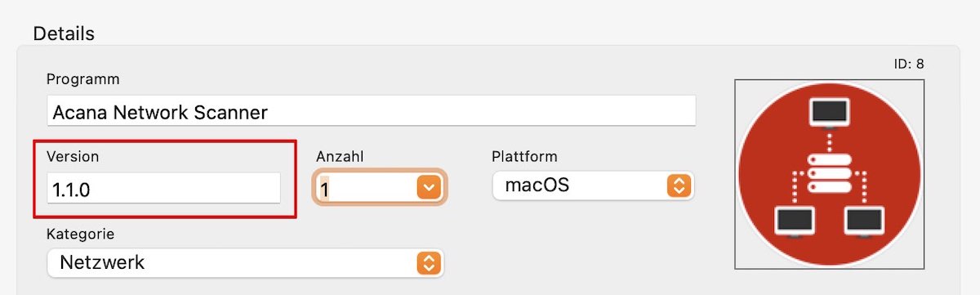
Task: Click into the Version field containing 1.1.0
Action: pos(163,188)
